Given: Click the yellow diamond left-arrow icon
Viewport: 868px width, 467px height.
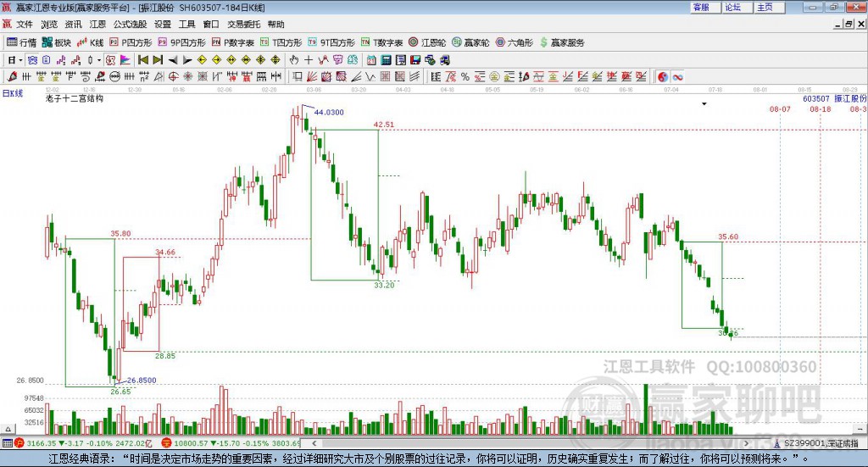Looking at the screenshot, I should click(202, 60).
